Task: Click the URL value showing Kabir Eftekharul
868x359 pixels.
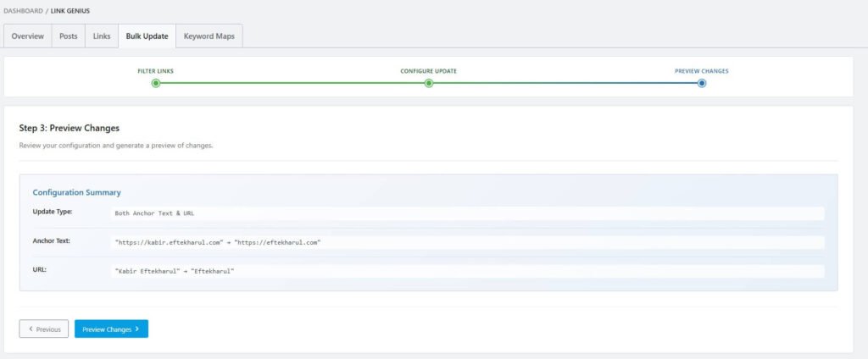Action: (x=467, y=271)
